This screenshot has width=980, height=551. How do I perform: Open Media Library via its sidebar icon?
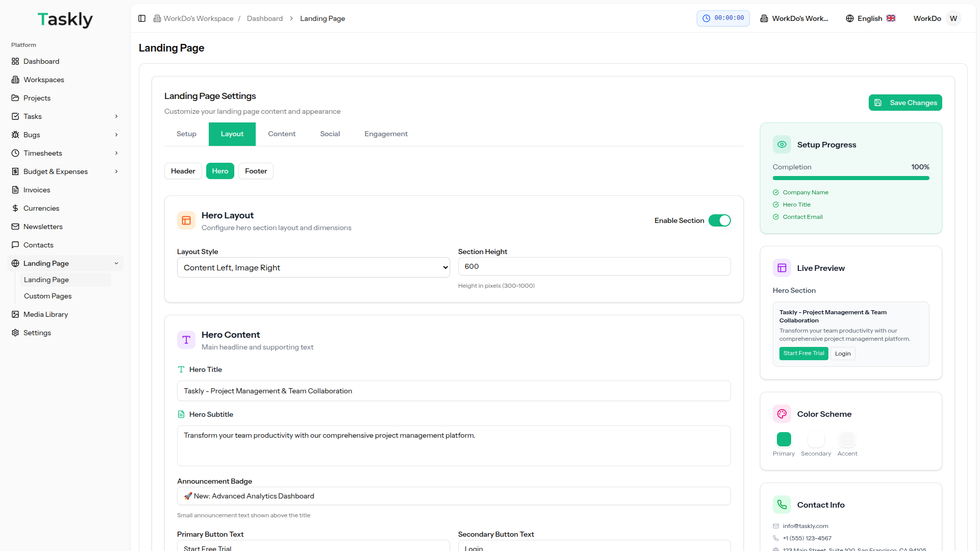click(15, 314)
